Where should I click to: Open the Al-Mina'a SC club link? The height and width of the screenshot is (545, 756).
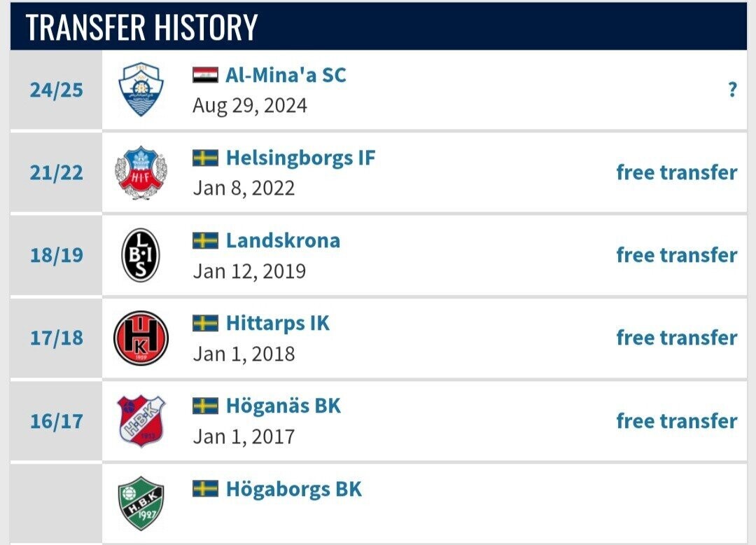click(286, 75)
